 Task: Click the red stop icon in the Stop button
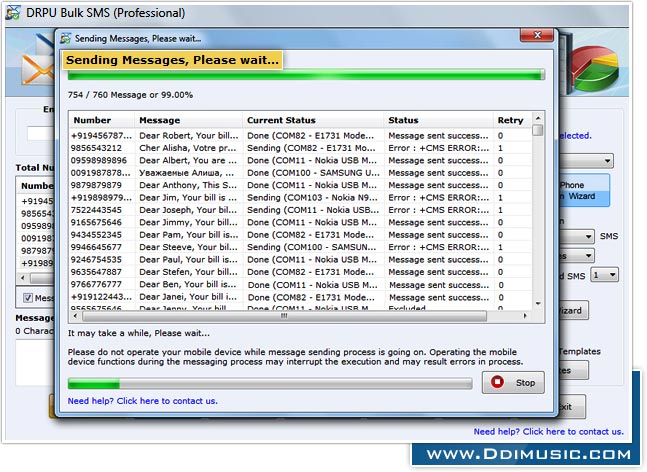click(497, 382)
